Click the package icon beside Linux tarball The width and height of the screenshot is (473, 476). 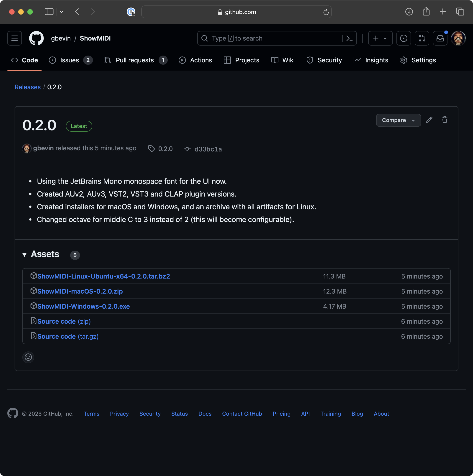[33, 276]
